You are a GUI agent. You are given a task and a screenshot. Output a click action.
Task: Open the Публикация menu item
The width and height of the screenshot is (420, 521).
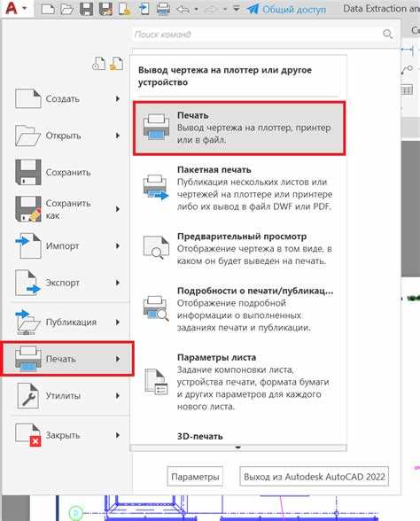click(x=67, y=322)
